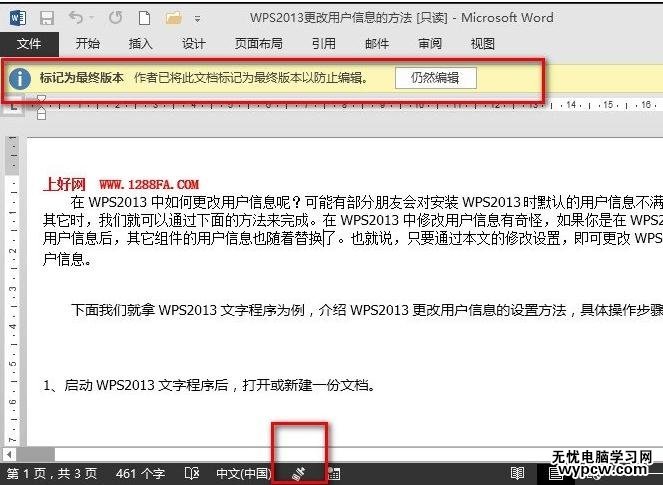Click the page count 第 1 页，共 3 页
The width and height of the screenshot is (663, 485).
tap(52, 474)
